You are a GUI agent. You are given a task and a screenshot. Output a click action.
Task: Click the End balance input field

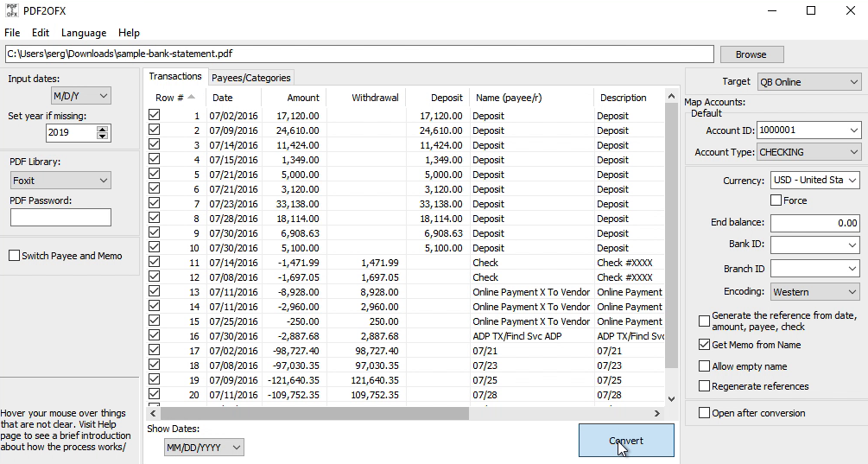814,223
